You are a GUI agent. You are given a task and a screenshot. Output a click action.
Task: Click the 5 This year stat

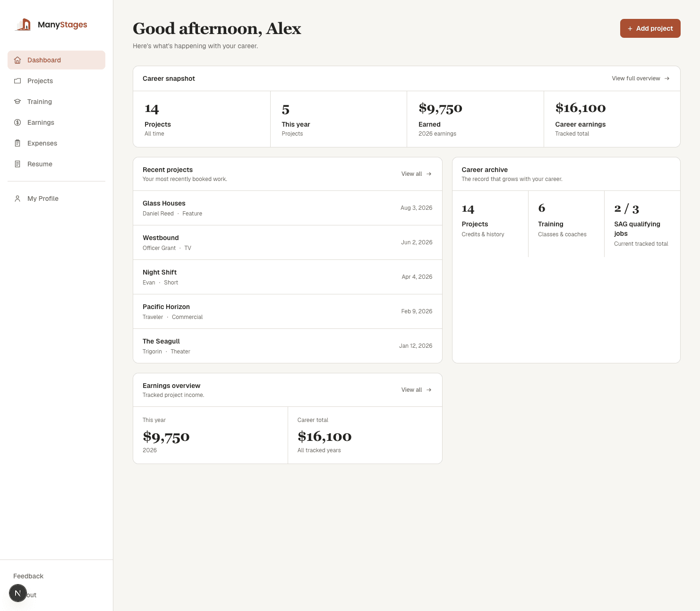[339, 119]
